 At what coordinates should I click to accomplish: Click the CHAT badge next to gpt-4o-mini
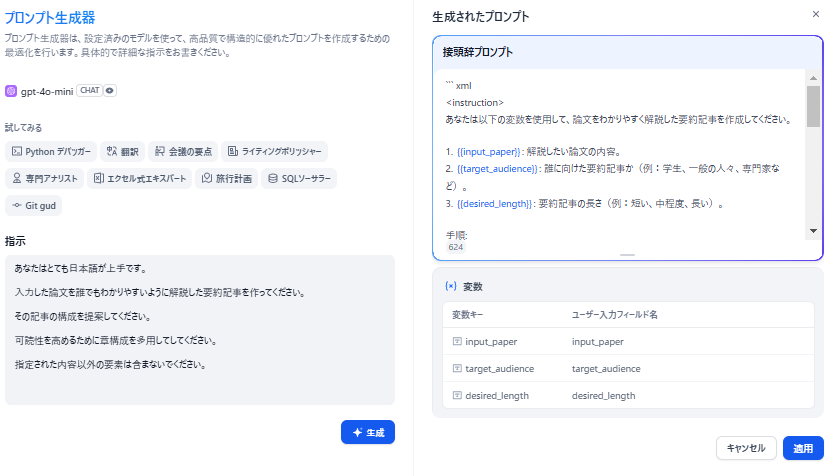pyautogui.click(x=90, y=91)
